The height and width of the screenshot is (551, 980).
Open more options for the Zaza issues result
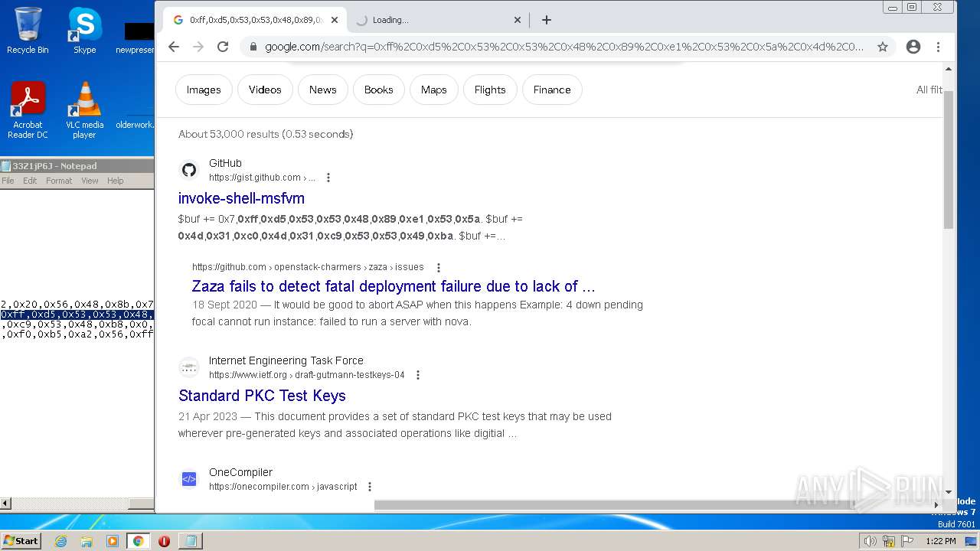[439, 268]
